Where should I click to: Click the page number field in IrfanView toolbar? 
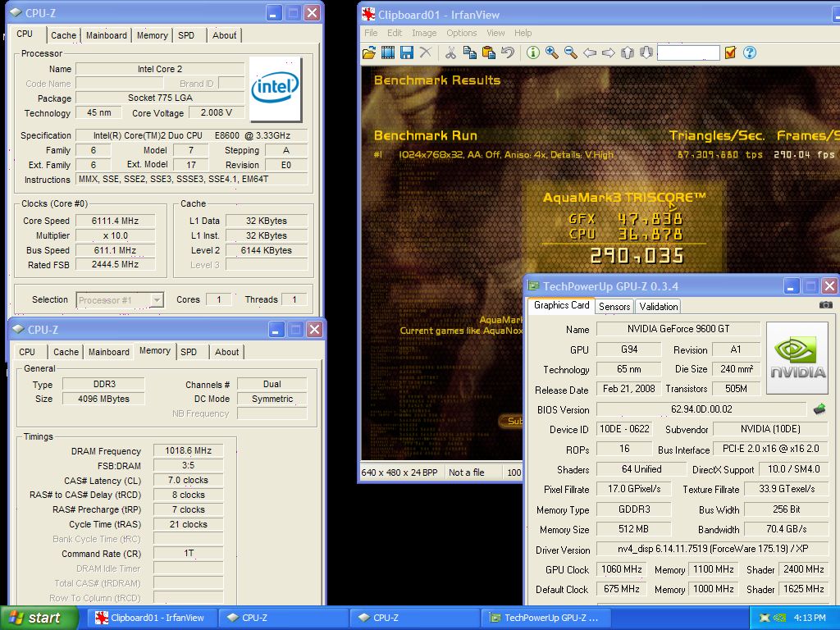[x=688, y=52]
